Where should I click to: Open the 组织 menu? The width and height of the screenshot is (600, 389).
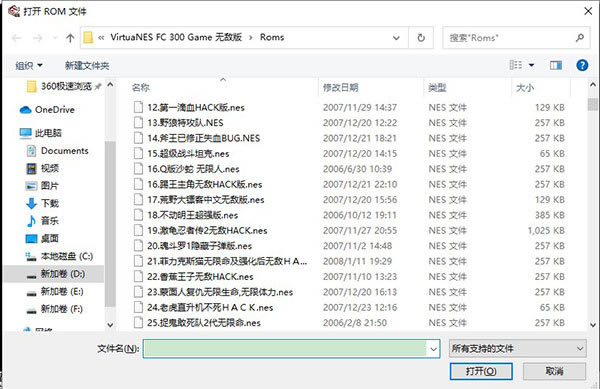coord(28,65)
